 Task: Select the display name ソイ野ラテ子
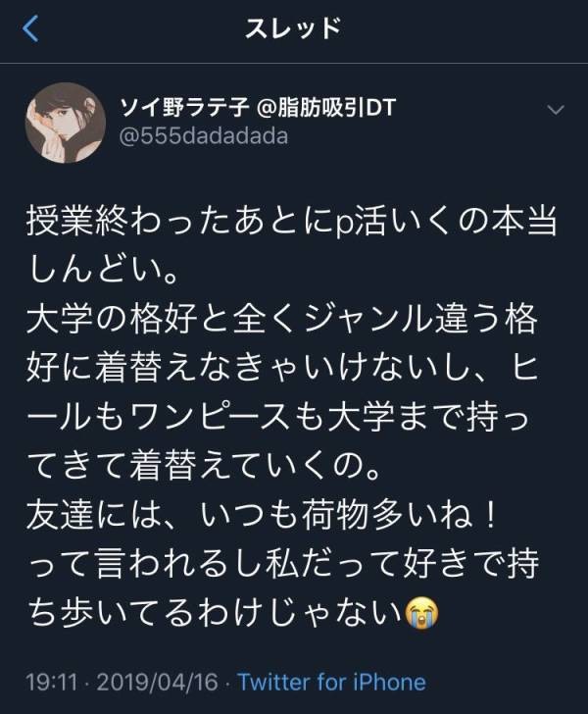[x=184, y=108]
